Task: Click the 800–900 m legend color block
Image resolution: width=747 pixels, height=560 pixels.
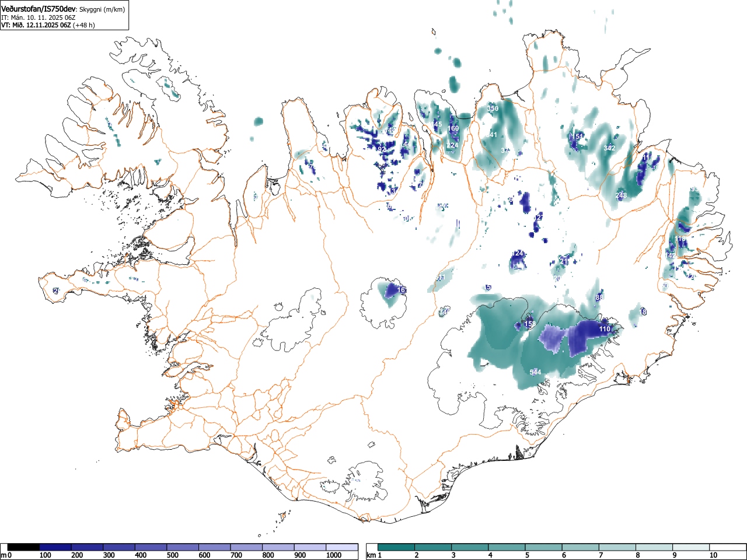Action: [x=278, y=547]
